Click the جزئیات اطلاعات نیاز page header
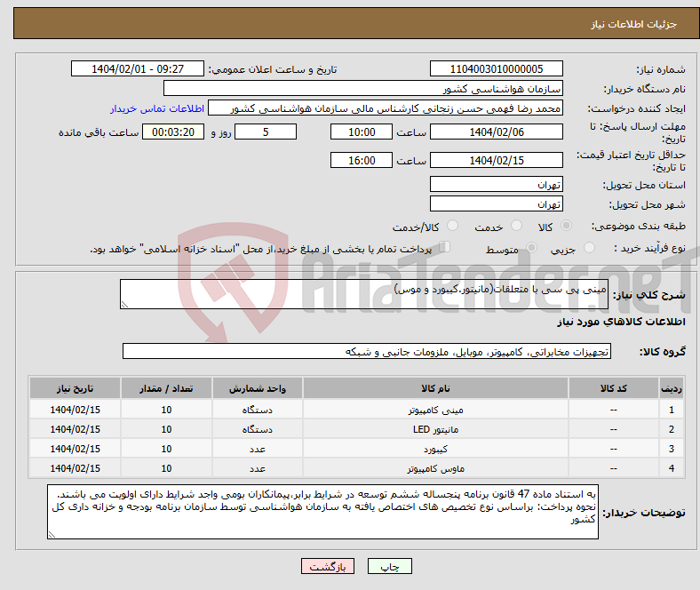This screenshot has width=700, height=590. [633, 24]
